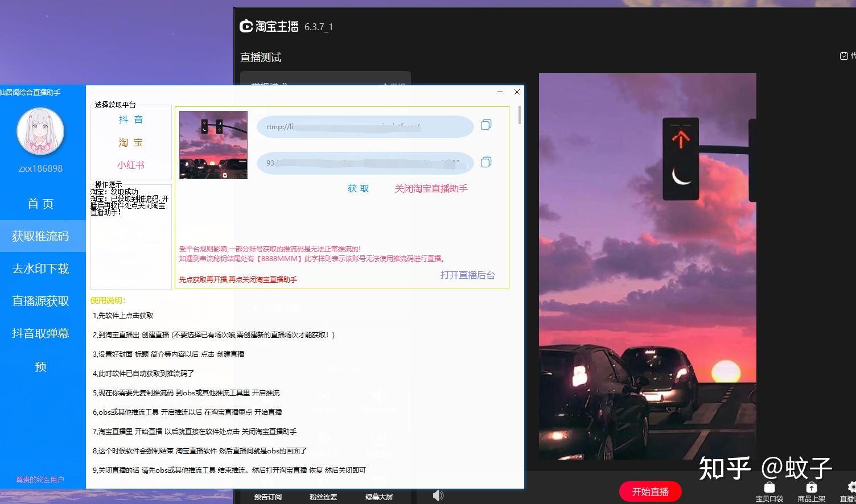Viewport: 856px width, 504px height.
Task: Click instruction step 4 about 自动获取到推流码
Action: tap(143, 373)
